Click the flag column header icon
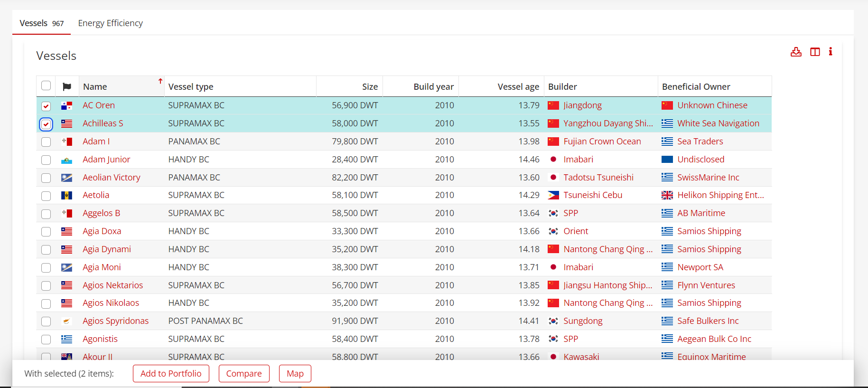868x388 pixels. [x=67, y=87]
